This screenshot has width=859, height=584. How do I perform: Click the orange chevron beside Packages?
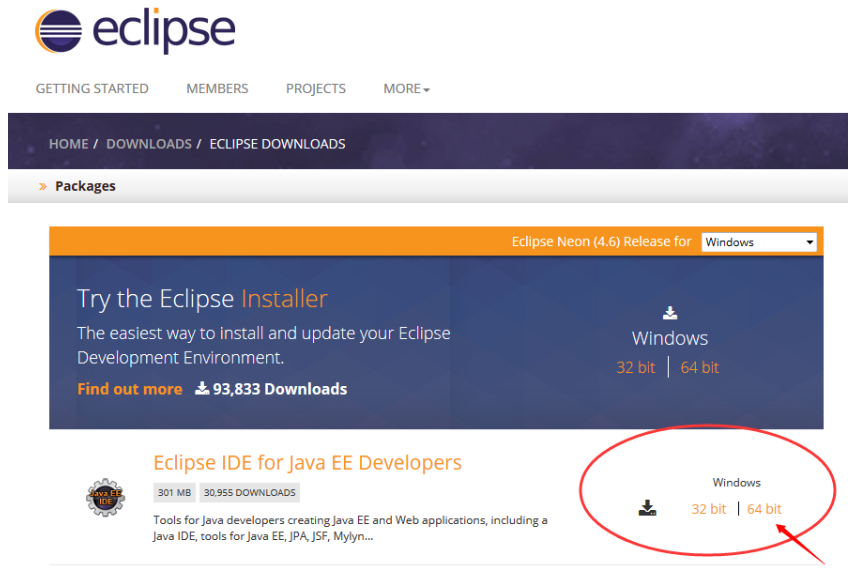point(43,187)
